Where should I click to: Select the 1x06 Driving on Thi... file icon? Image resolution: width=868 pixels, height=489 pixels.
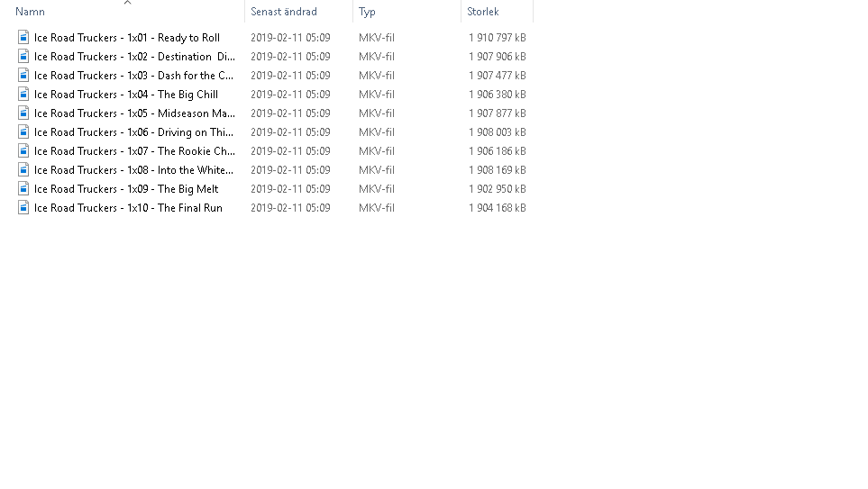coord(23,131)
